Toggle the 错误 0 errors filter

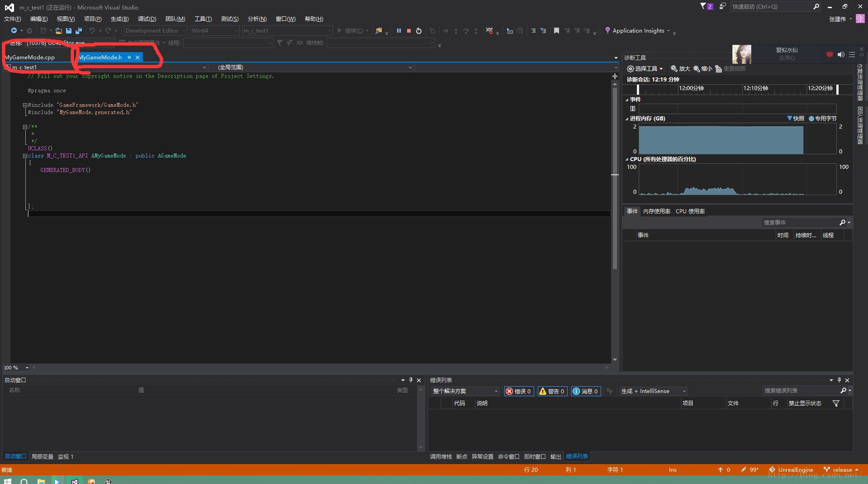pos(519,391)
